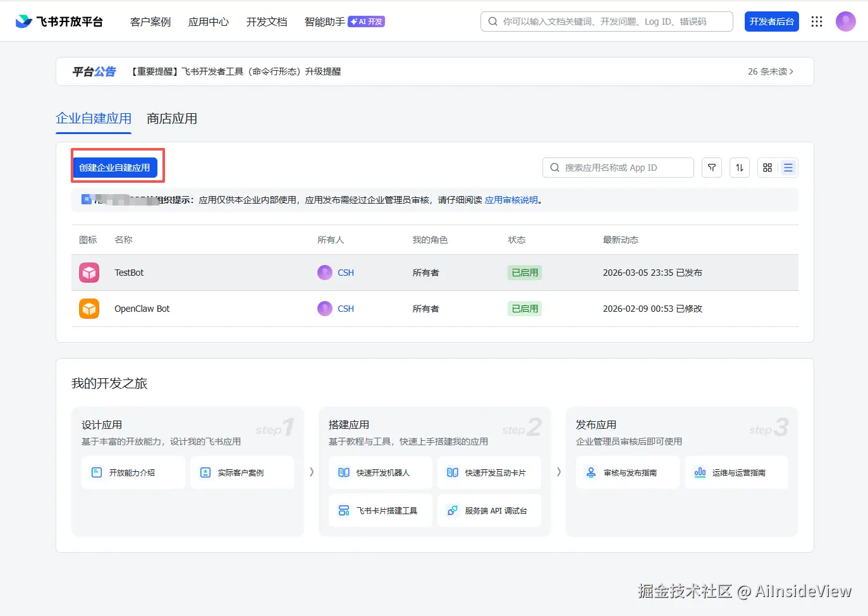Screen dimensions: 868x616
Task: Click the 开发者后台 button
Action: [x=771, y=22]
